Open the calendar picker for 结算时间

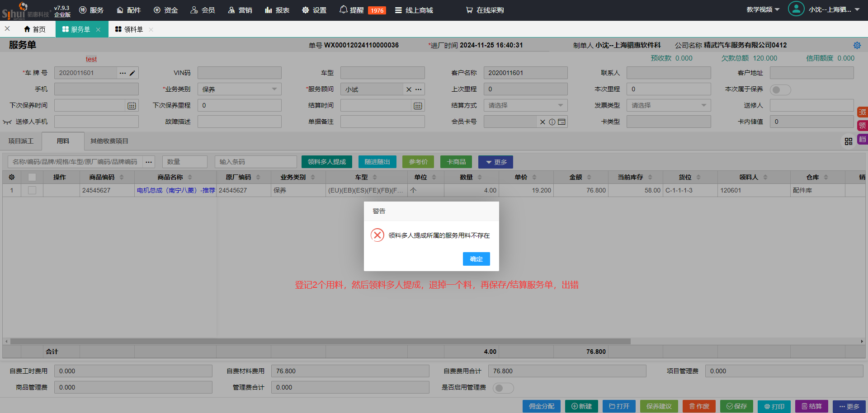(x=418, y=106)
